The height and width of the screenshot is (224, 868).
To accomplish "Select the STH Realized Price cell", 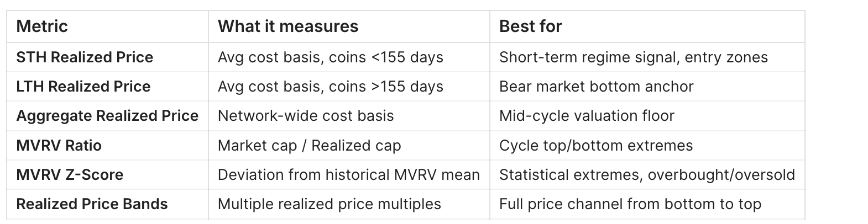I will click(85, 57).
